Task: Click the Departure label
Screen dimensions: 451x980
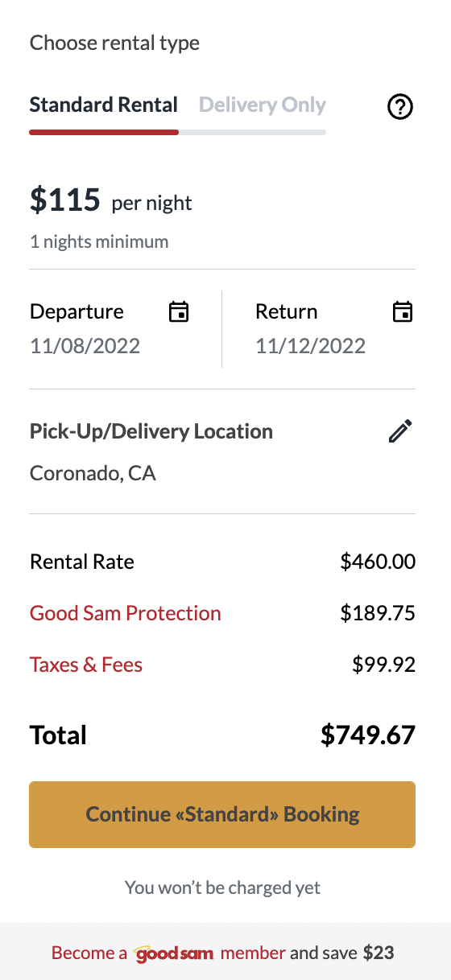Action: (77, 311)
